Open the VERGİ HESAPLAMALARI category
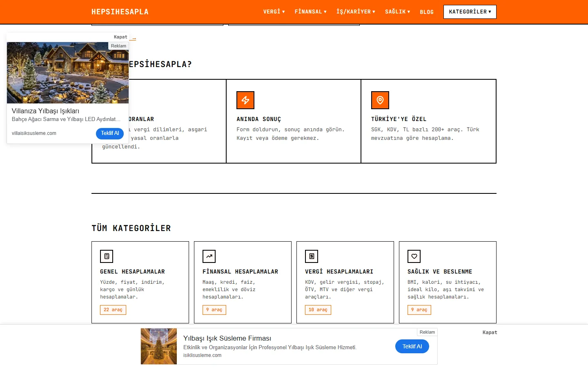588x368 pixels. [345, 282]
